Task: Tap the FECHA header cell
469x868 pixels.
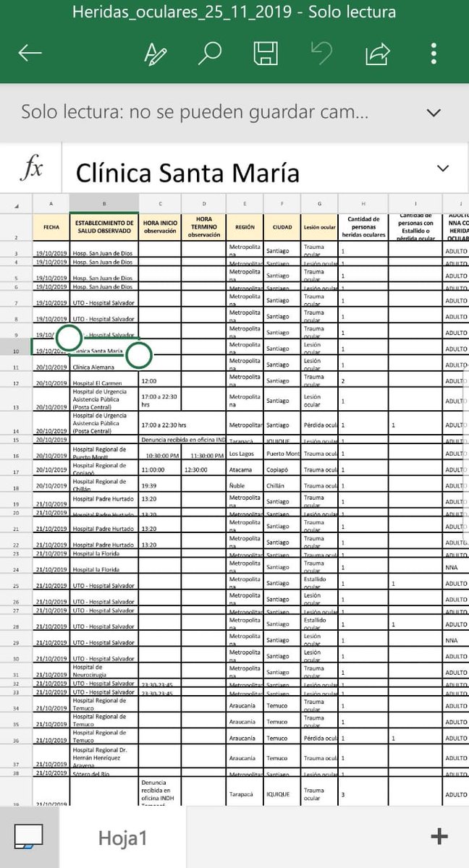Action: pyautogui.click(x=51, y=227)
